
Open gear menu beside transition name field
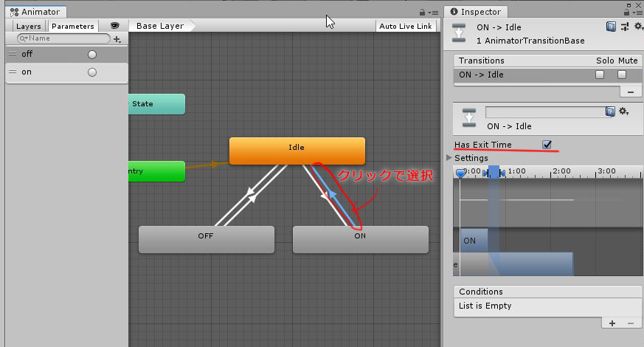tap(624, 111)
